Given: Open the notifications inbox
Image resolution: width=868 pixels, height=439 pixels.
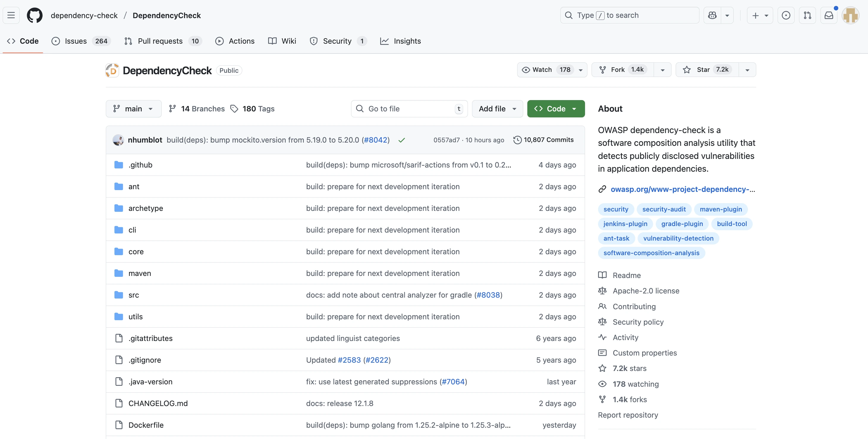Looking at the screenshot, I should [829, 15].
